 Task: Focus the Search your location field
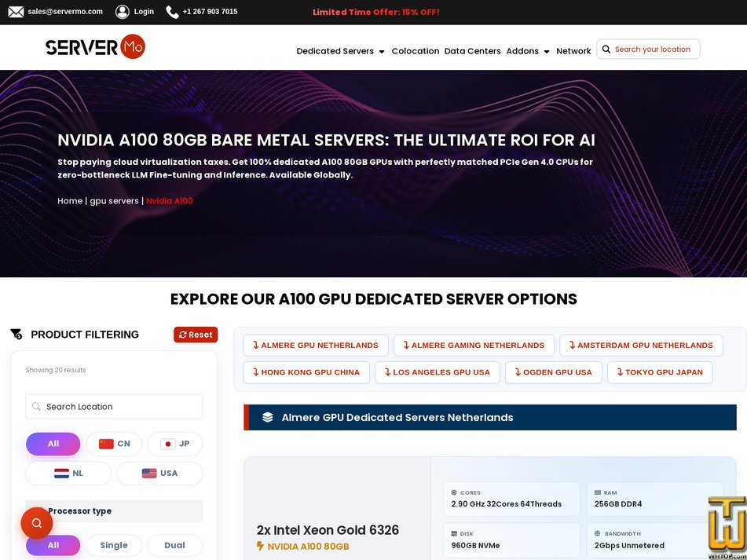click(x=648, y=49)
